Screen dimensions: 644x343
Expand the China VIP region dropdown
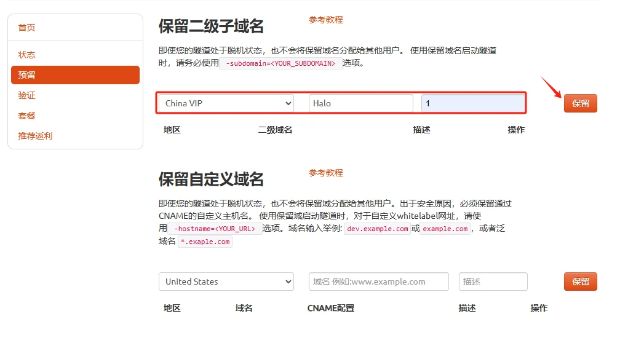coord(226,103)
